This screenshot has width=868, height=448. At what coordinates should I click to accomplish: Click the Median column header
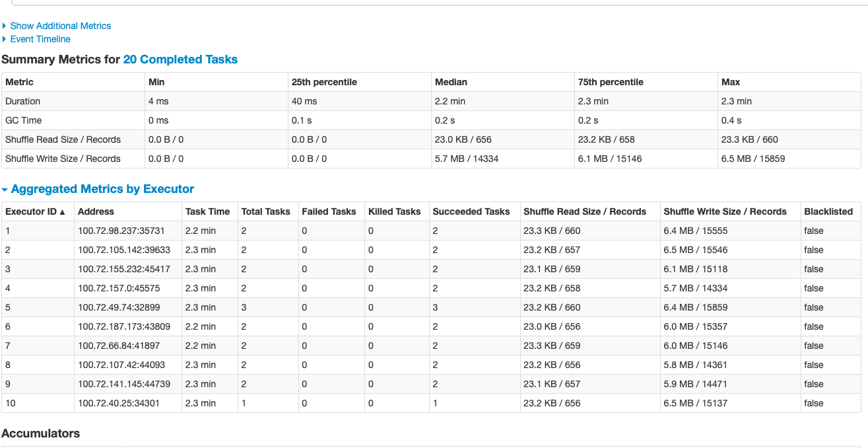[451, 82]
